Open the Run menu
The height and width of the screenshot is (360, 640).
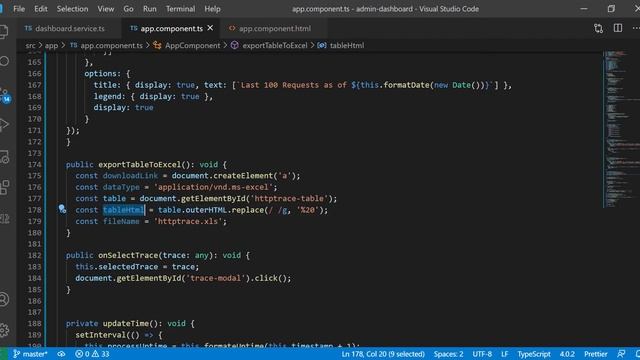(x=149, y=9)
